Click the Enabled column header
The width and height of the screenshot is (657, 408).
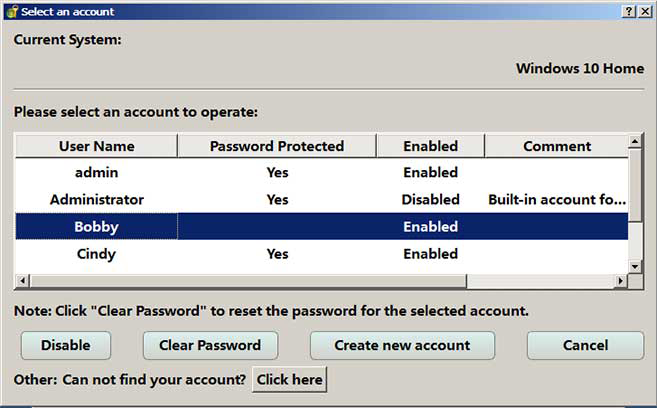pos(430,146)
